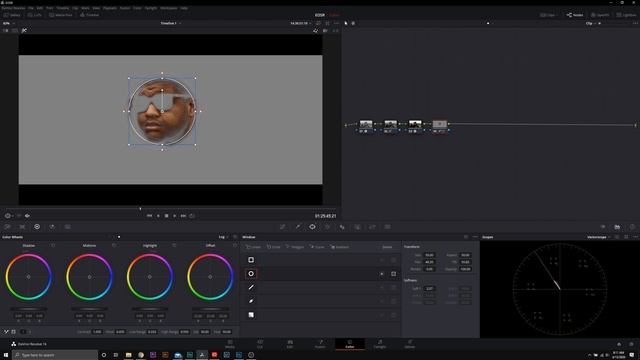Add a Curve window

(317, 247)
